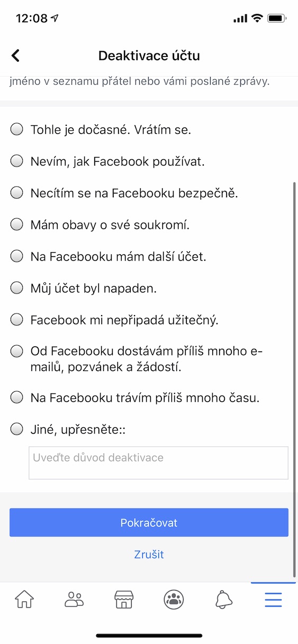298x644 pixels.
Task: Tap the Zrušit link
Action: click(x=149, y=554)
